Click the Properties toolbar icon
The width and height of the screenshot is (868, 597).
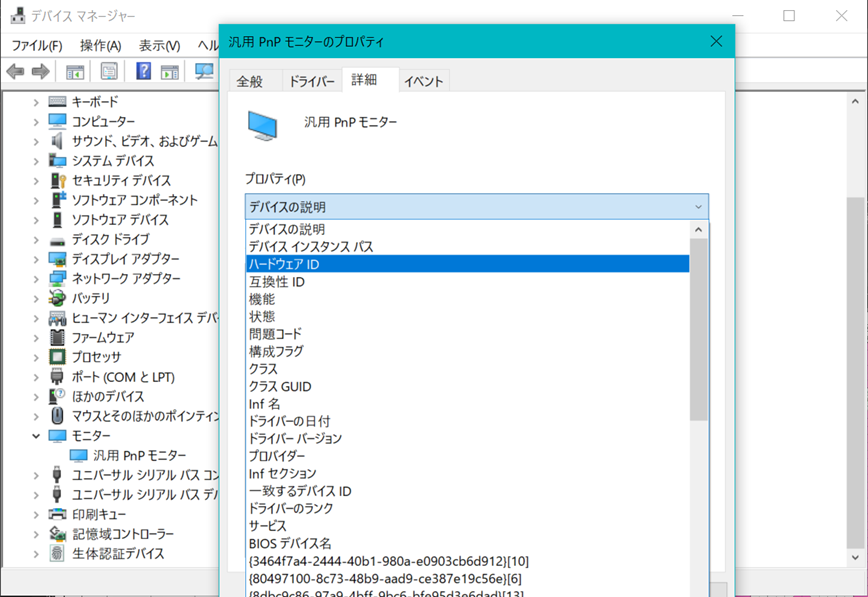coord(109,71)
